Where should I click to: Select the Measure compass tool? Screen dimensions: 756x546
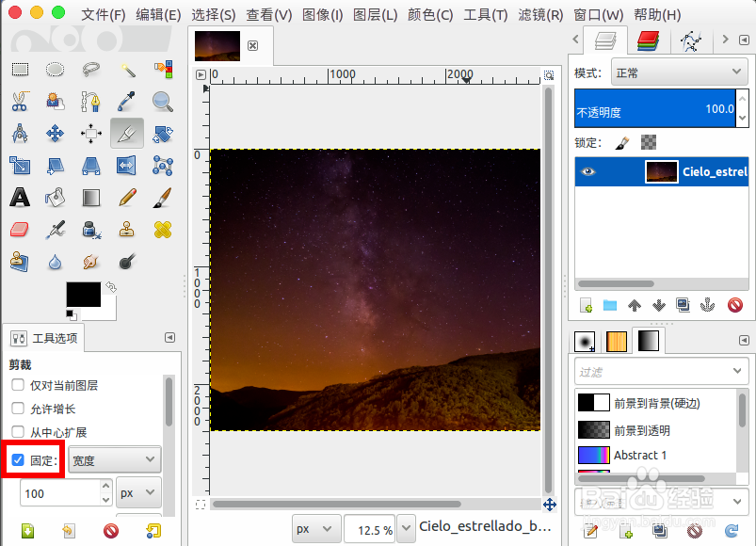20,134
